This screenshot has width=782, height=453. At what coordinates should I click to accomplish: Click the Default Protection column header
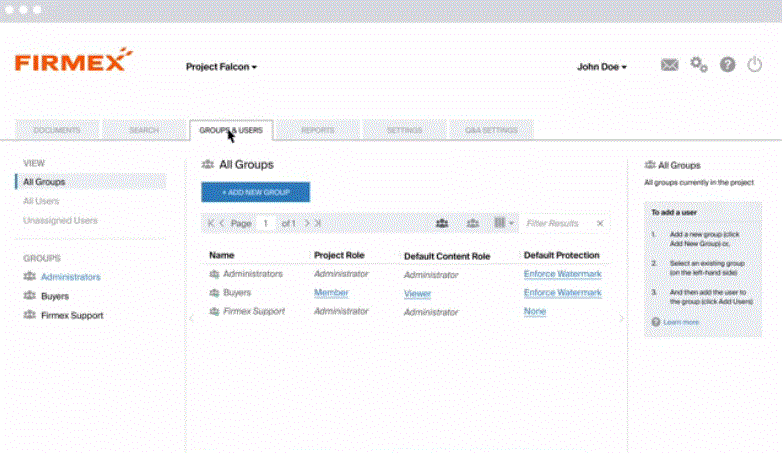click(x=562, y=255)
